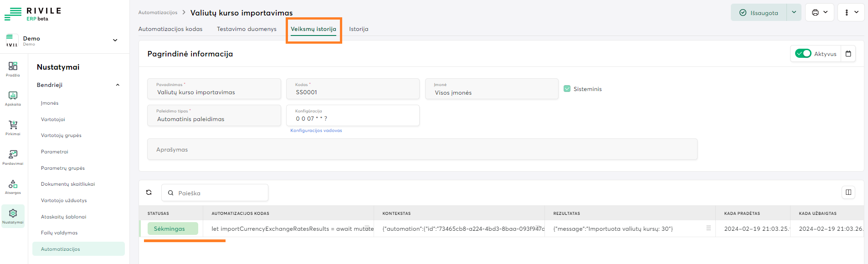
Task: Click the column layout icon above table
Action: pyautogui.click(x=848, y=193)
